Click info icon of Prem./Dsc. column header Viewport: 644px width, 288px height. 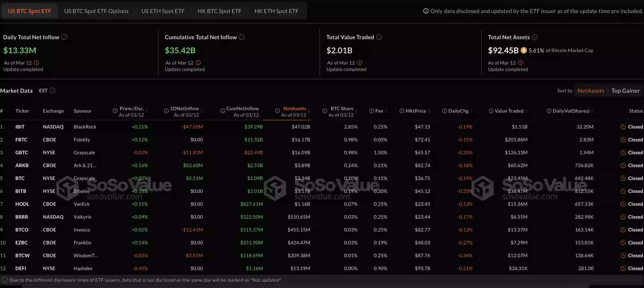pos(115,111)
